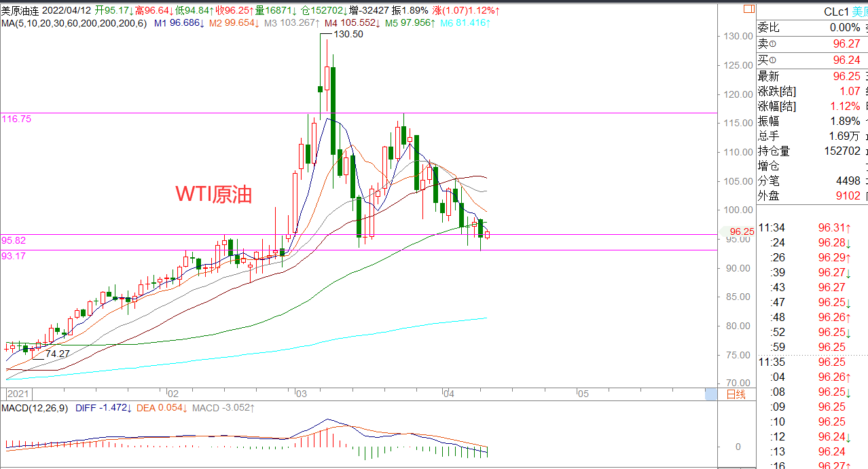This screenshot has height=469, width=868.
Task: Click the 涨跌[结] value 1.07
Action: [850, 91]
